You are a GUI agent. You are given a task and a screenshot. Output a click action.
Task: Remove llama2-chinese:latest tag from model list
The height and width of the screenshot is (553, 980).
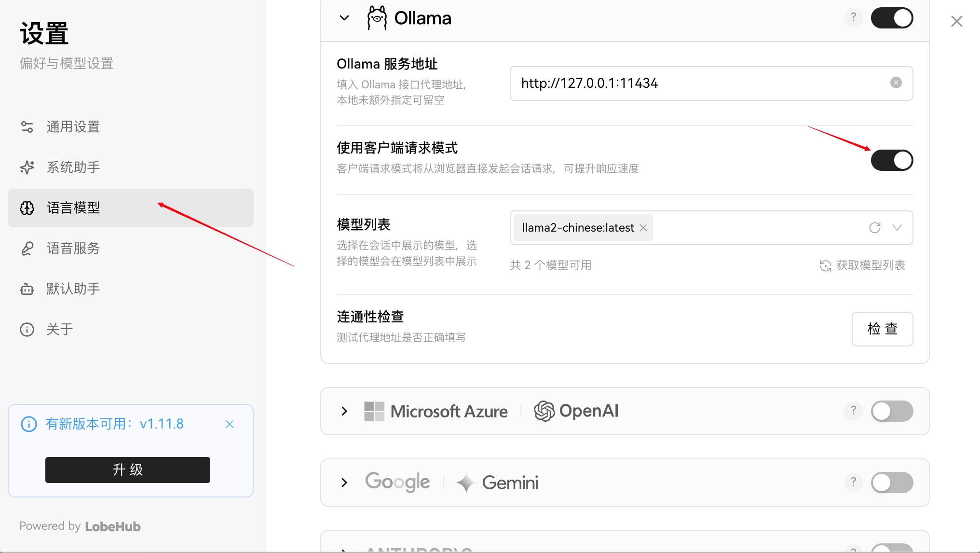point(643,228)
